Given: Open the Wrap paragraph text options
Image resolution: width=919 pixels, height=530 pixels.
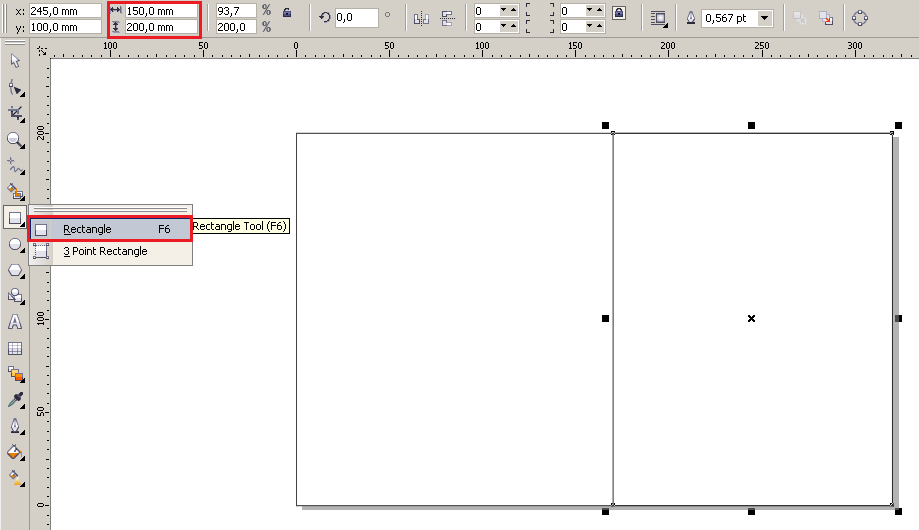Looking at the screenshot, I should point(659,19).
